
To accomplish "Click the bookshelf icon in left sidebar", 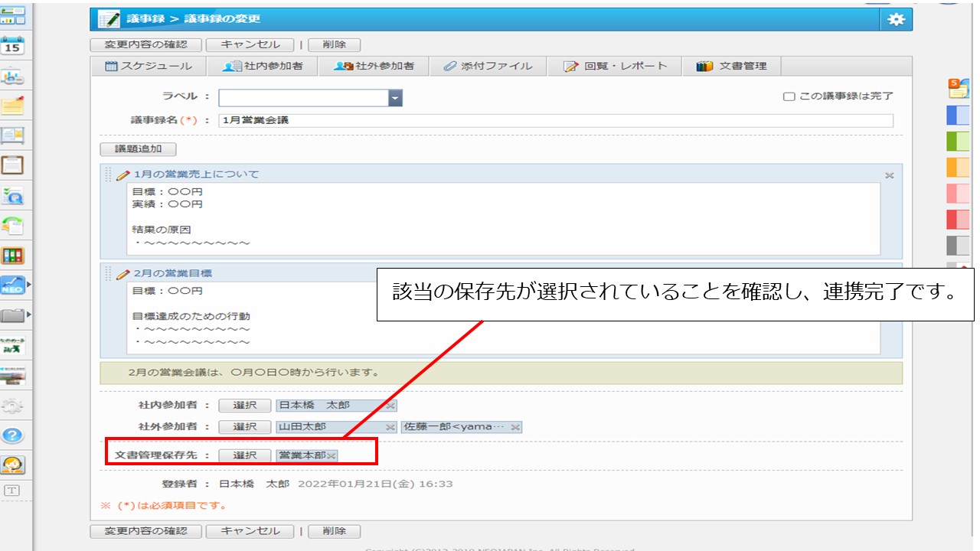I will pos(13,256).
